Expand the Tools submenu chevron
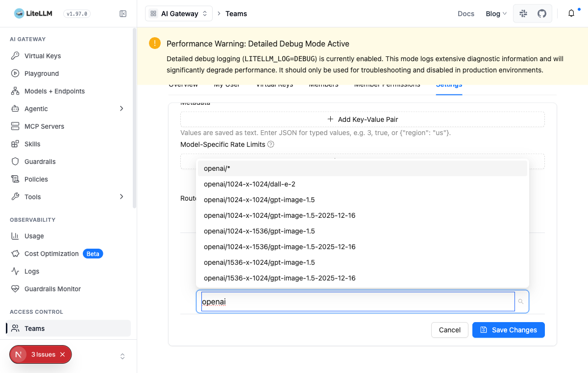The height and width of the screenshot is (373, 588). click(x=122, y=197)
